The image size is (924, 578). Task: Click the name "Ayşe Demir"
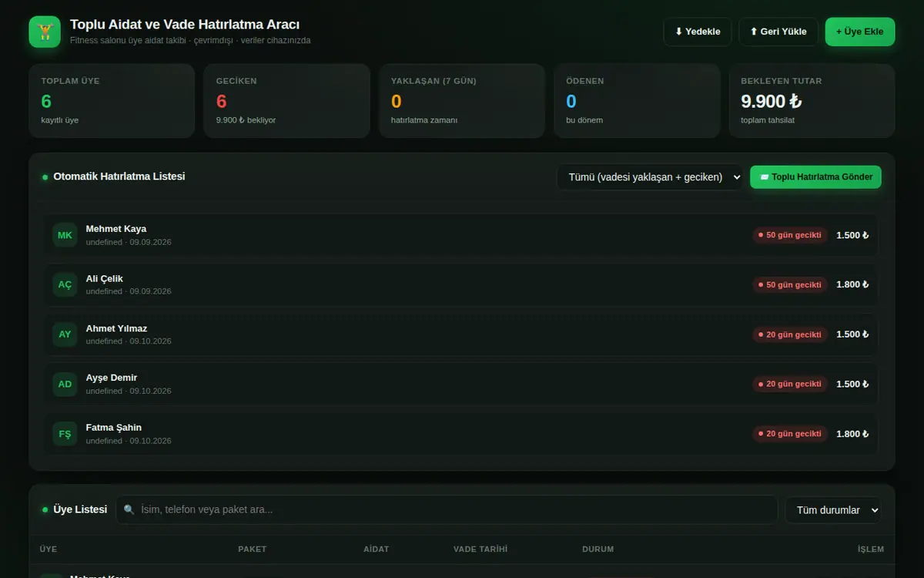[112, 378]
